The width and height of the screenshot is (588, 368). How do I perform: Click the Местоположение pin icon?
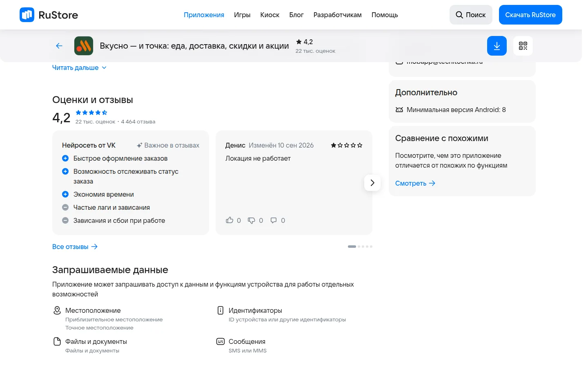click(57, 310)
